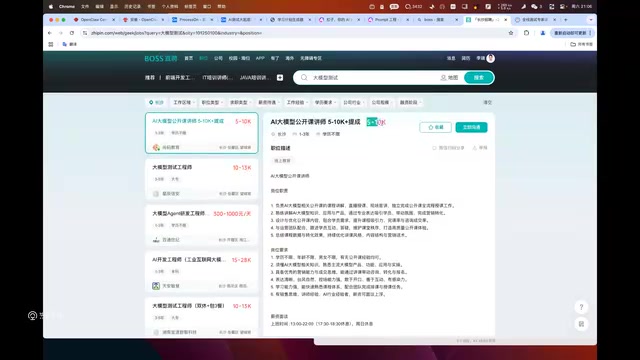Viewport: 640px width, 360px height.
Task: Expand the 公司规模 filter dropdown
Action: (x=382, y=102)
